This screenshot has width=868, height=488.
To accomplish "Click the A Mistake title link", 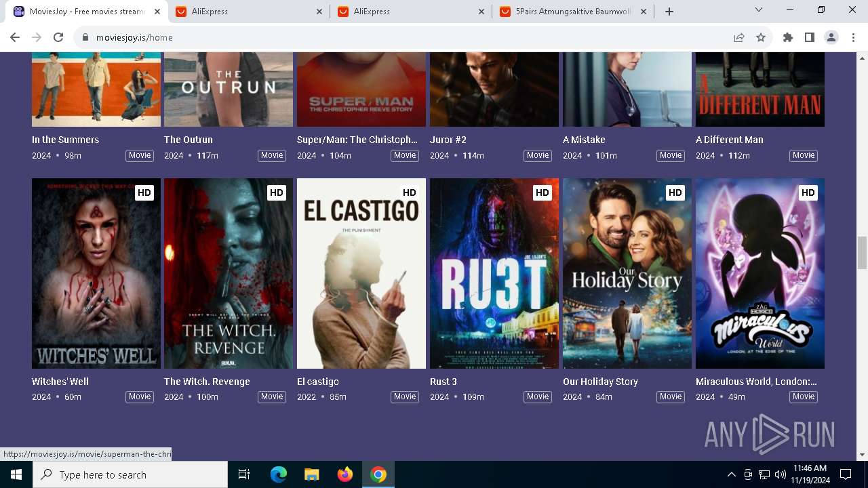I will click(584, 140).
